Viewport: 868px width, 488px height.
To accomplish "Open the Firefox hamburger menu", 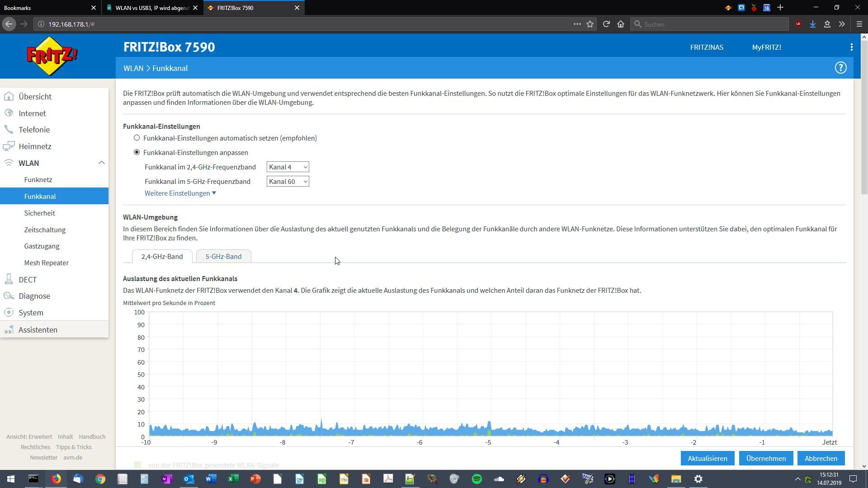I will coord(859,24).
